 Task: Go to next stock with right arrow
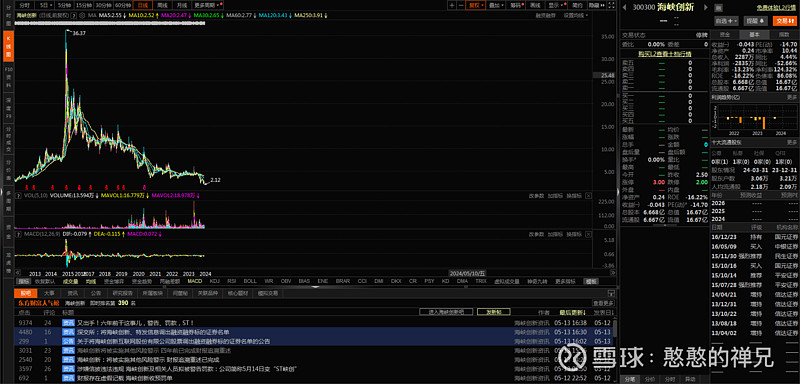coord(706,7)
